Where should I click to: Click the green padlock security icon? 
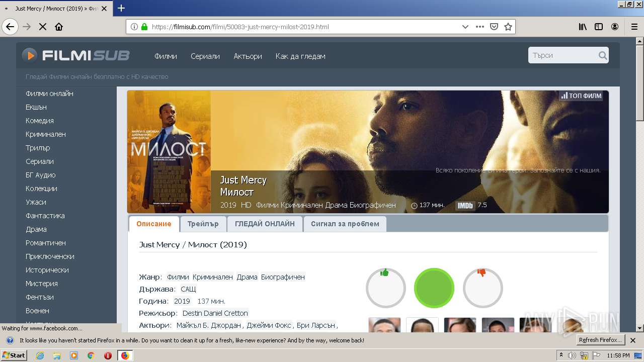(x=144, y=27)
